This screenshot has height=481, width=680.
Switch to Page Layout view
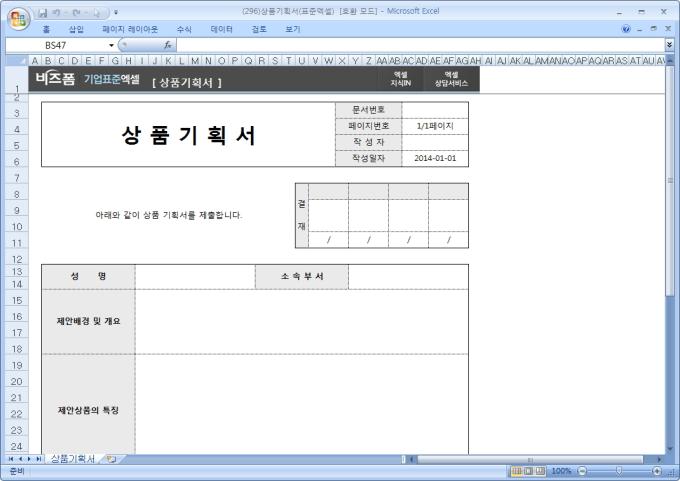coord(528,471)
